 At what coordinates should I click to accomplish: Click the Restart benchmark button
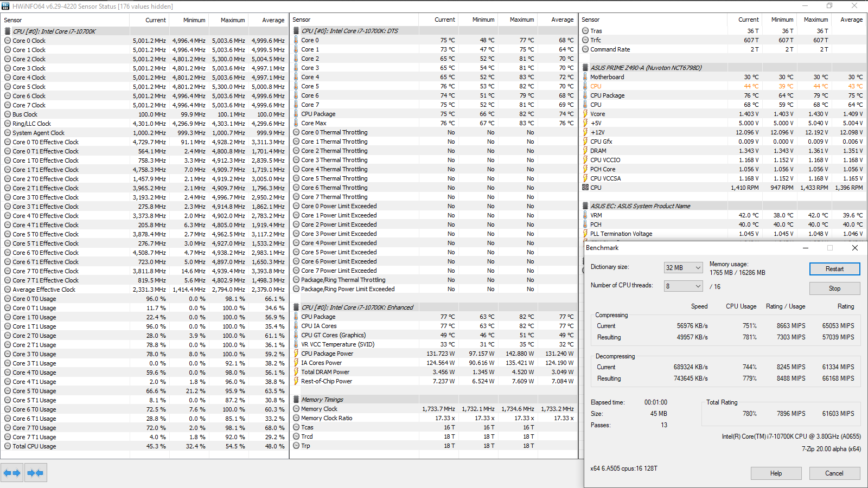tap(834, 269)
